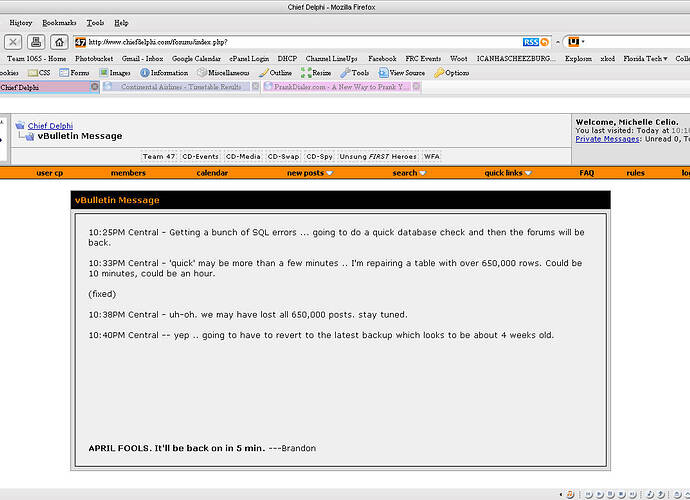The image size is (690, 500).
Task: Click the WFA link
Action: (x=432, y=157)
